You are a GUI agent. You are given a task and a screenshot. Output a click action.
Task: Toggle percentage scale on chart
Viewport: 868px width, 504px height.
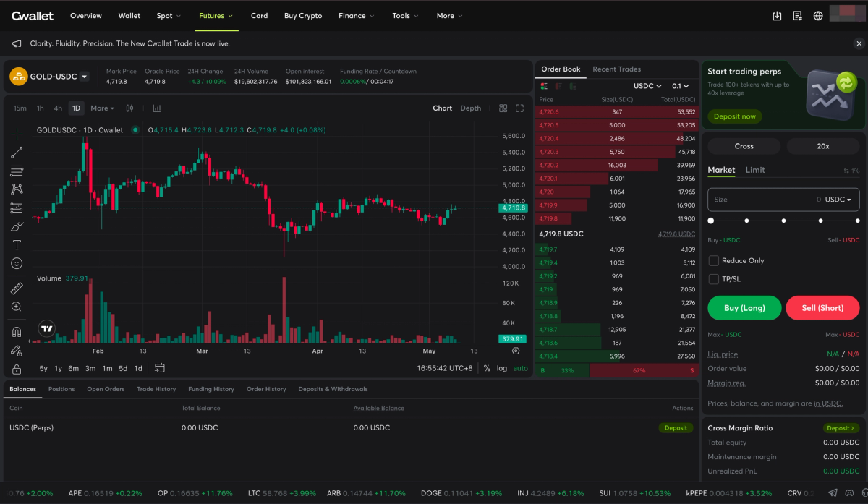[487, 368]
